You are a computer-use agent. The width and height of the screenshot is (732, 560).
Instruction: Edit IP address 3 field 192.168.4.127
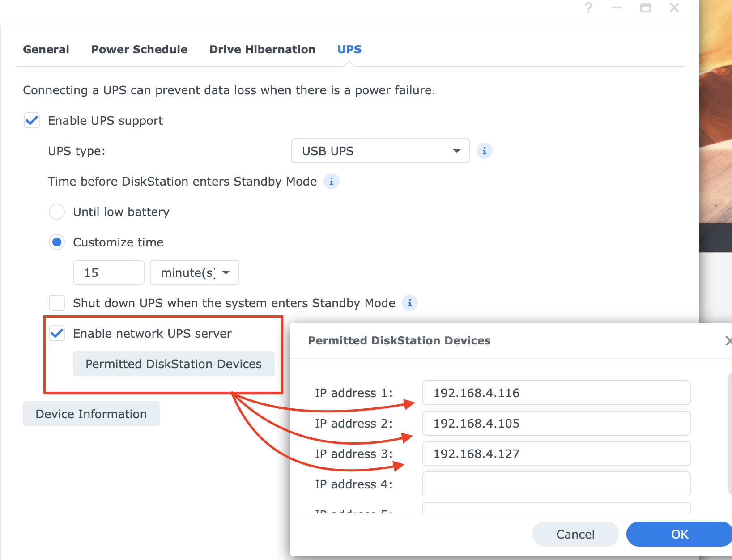(x=556, y=454)
